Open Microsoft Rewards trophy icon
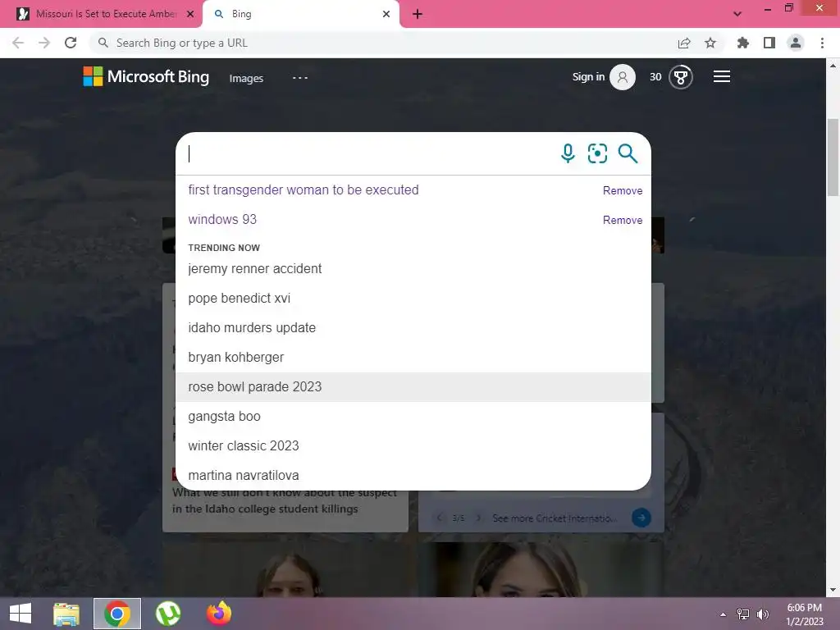This screenshot has height=630, width=840. (x=680, y=77)
